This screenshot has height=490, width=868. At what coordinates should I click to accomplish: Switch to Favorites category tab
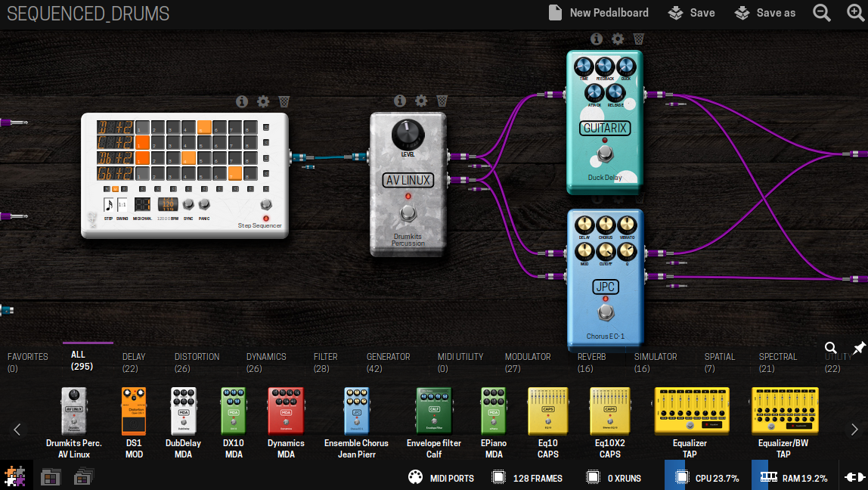(28, 362)
